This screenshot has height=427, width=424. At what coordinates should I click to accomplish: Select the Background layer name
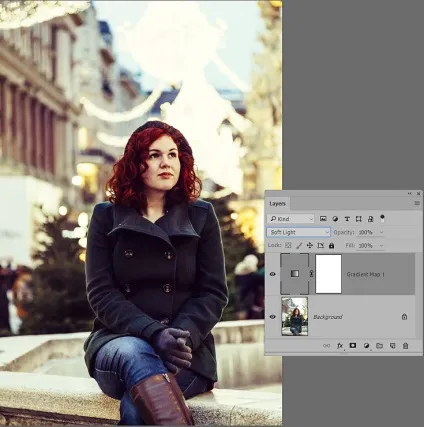click(x=327, y=317)
